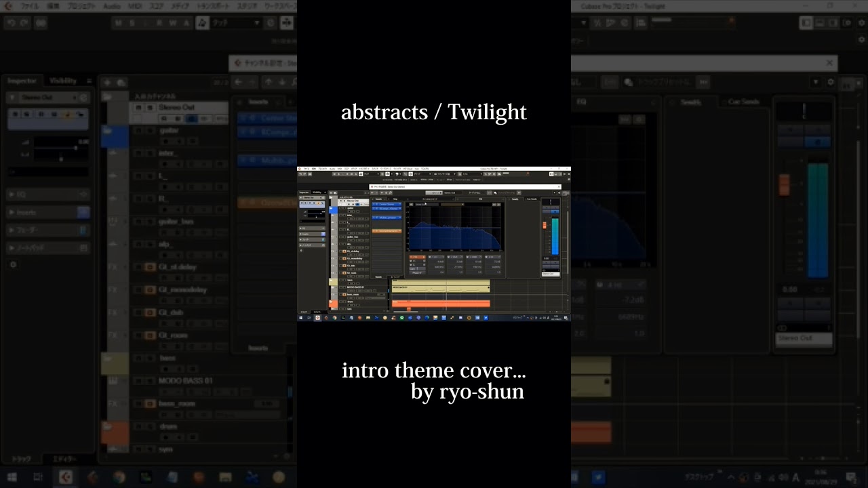Click the gear icon at bottom of Inspector

[x=13, y=264]
